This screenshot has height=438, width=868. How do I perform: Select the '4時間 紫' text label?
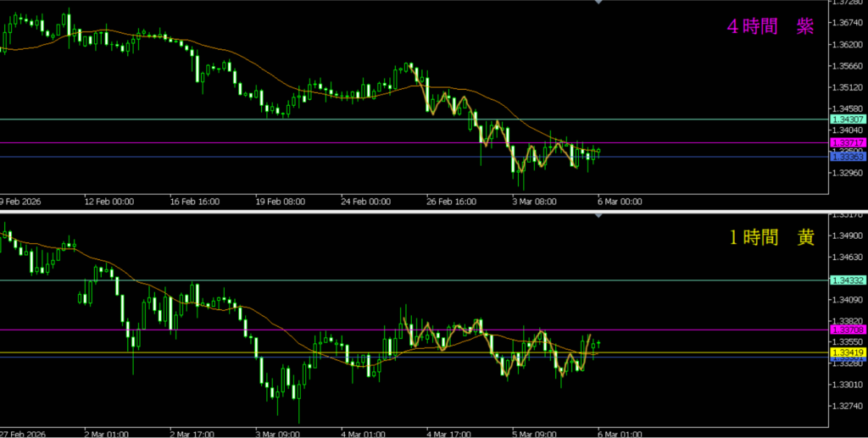pos(770,26)
